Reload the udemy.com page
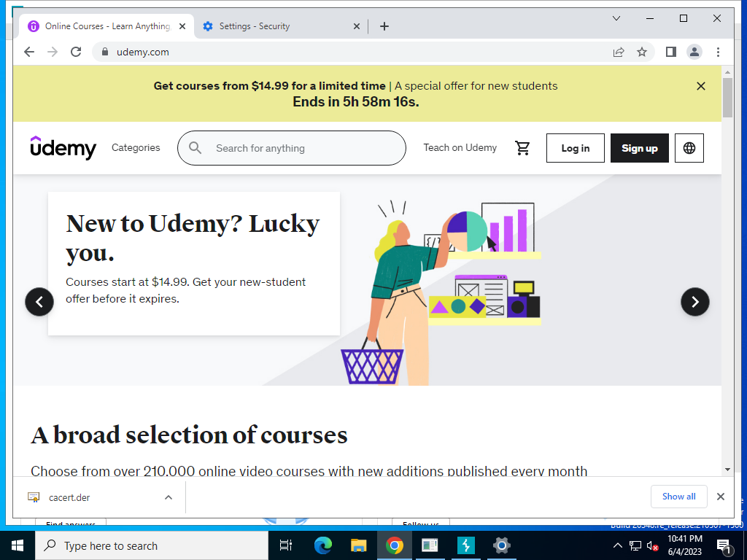 pyautogui.click(x=76, y=52)
